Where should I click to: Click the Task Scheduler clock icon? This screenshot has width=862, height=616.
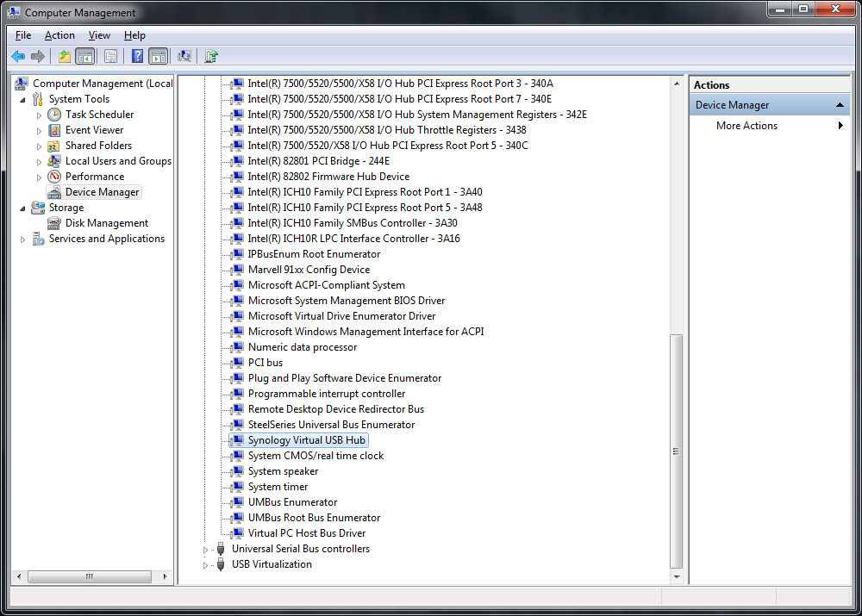(x=54, y=115)
